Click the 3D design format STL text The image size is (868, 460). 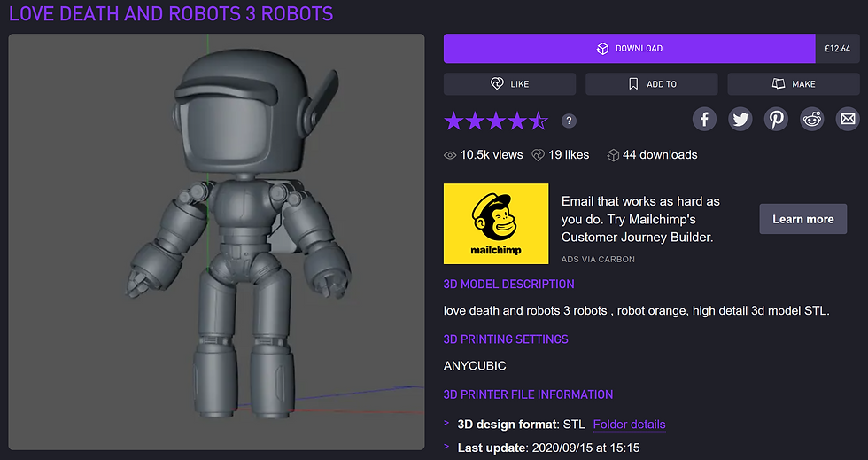coord(521,425)
